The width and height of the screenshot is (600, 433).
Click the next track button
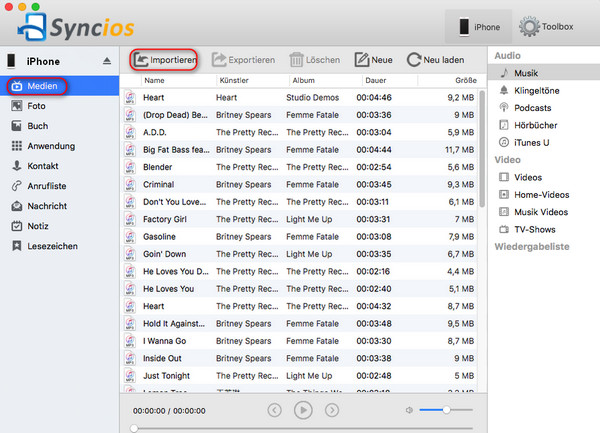[x=332, y=410]
